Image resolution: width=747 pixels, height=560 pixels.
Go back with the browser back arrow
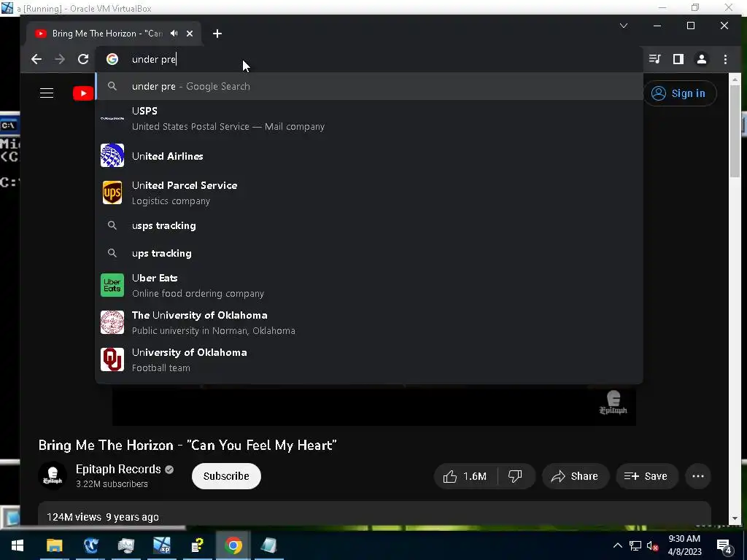click(36, 59)
